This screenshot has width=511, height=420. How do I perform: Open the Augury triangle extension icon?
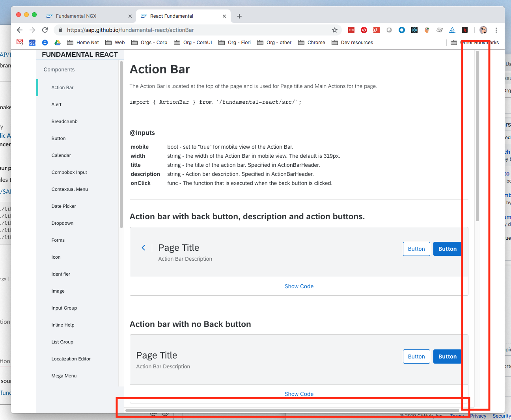point(452,30)
